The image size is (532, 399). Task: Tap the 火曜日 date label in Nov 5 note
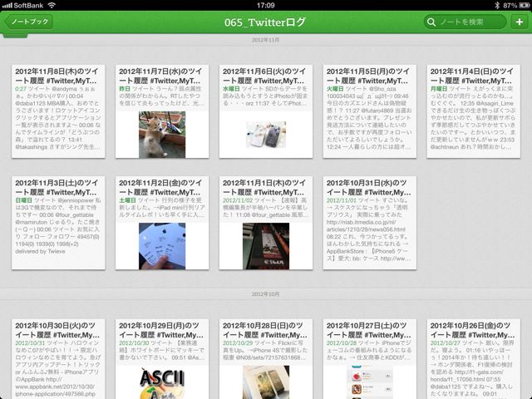pos(335,89)
